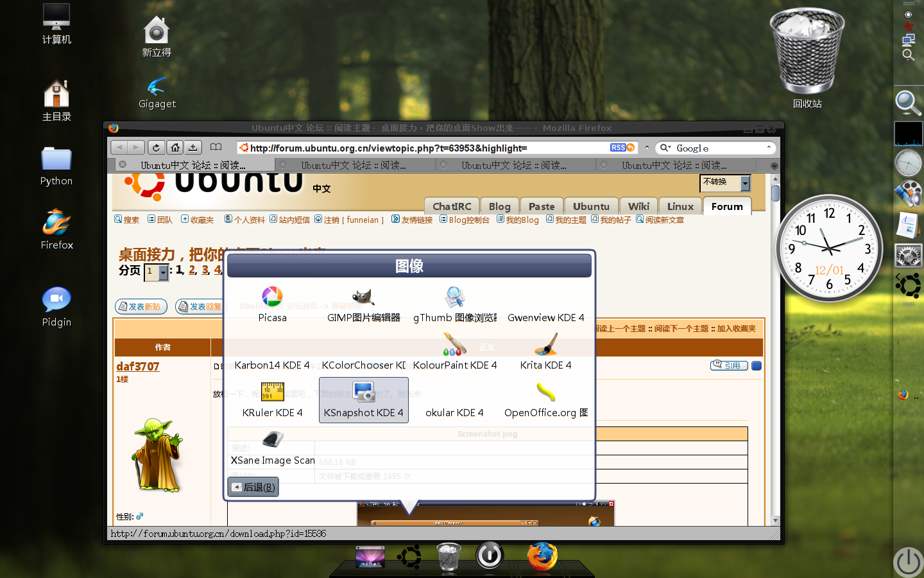Open the list-all-tabs dropdown arrow
This screenshot has width=924, height=578.
pos(774,166)
